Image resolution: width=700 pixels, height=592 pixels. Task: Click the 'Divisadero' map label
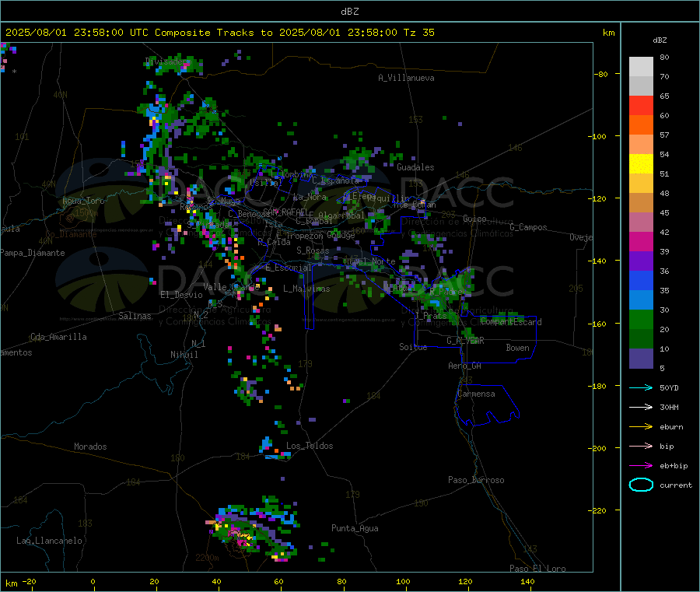(168, 61)
